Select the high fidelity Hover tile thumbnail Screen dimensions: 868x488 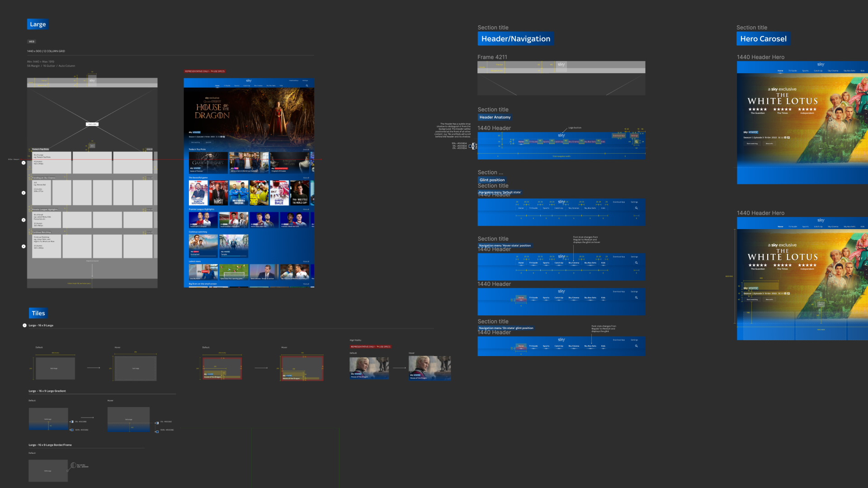coord(429,368)
